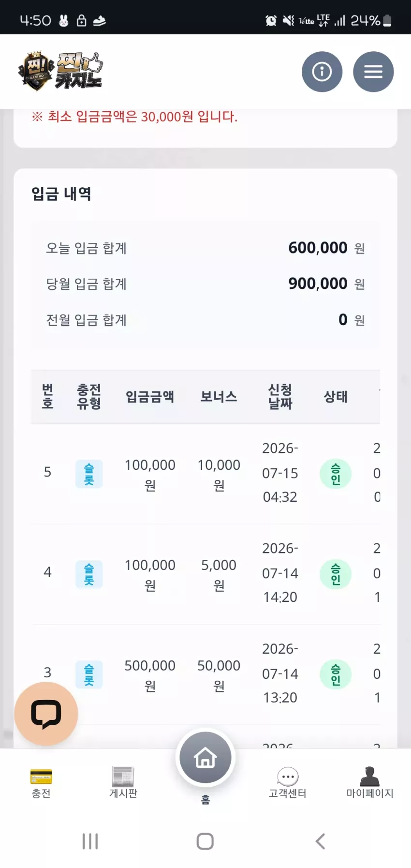Tap the 슬롯 tag in row 3
The height and width of the screenshot is (868, 411).
click(x=89, y=674)
